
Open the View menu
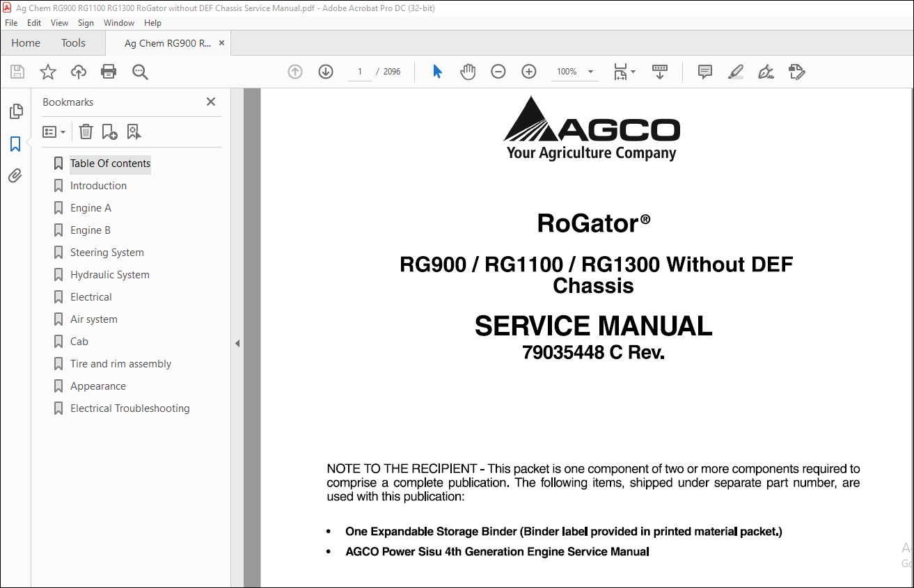coord(60,23)
